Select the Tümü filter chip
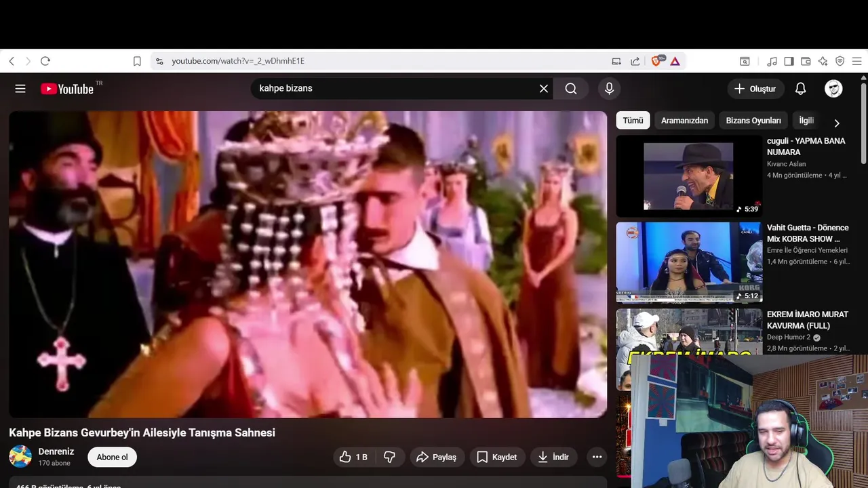Screen dimensions: 868x488 tap(633, 121)
